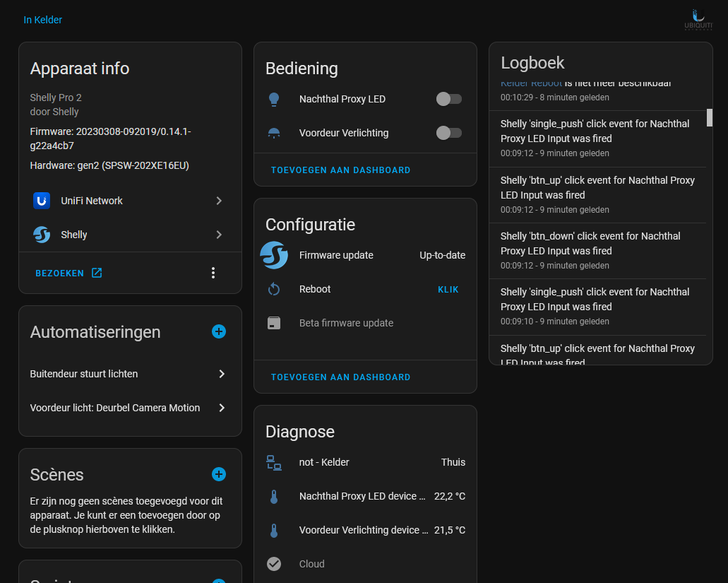Click the Shelly firmware update icon
This screenshot has height=583, width=728.
[x=274, y=256]
